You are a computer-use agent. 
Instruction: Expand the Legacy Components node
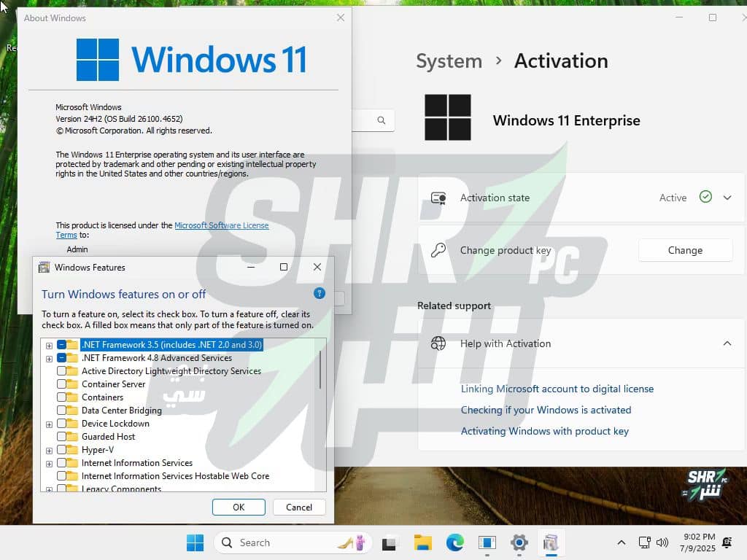point(49,489)
